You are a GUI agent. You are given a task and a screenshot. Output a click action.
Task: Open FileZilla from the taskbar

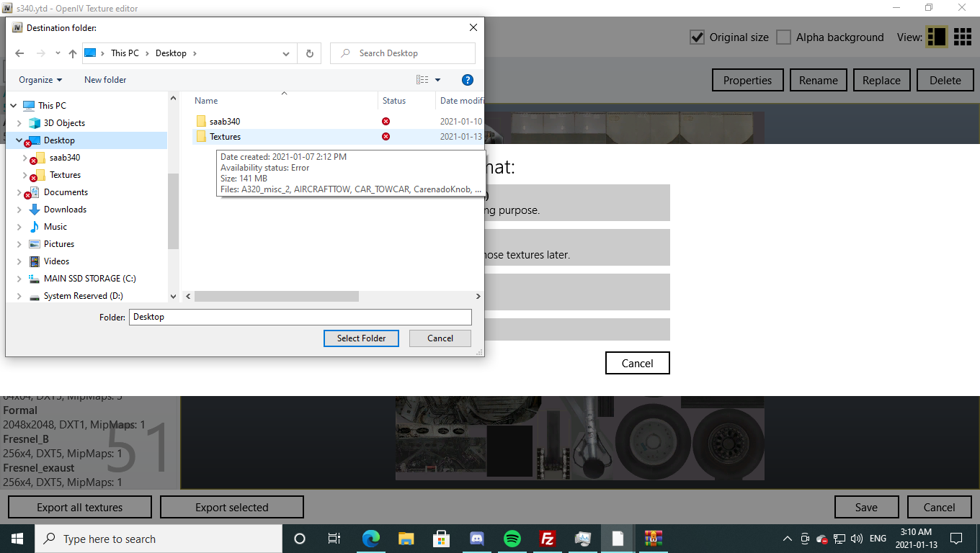(x=548, y=539)
